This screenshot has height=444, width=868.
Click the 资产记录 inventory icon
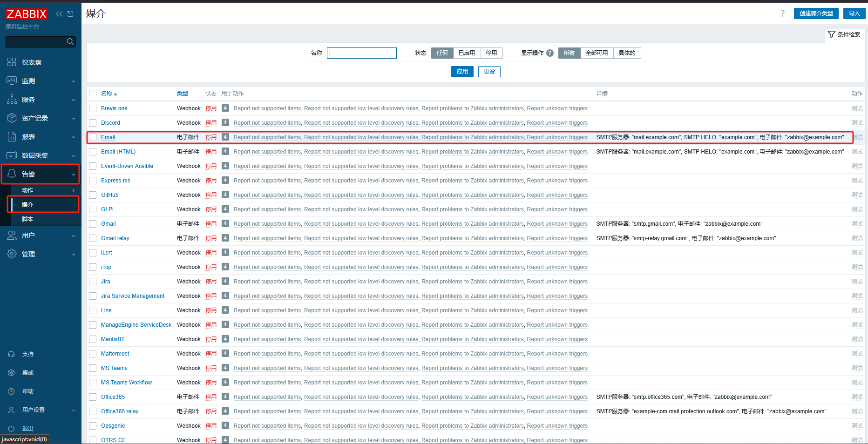point(12,118)
